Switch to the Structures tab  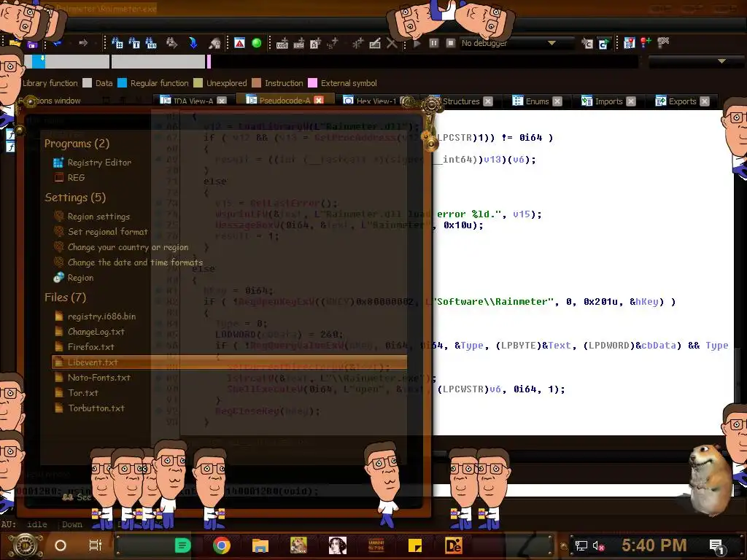pyautogui.click(x=461, y=101)
